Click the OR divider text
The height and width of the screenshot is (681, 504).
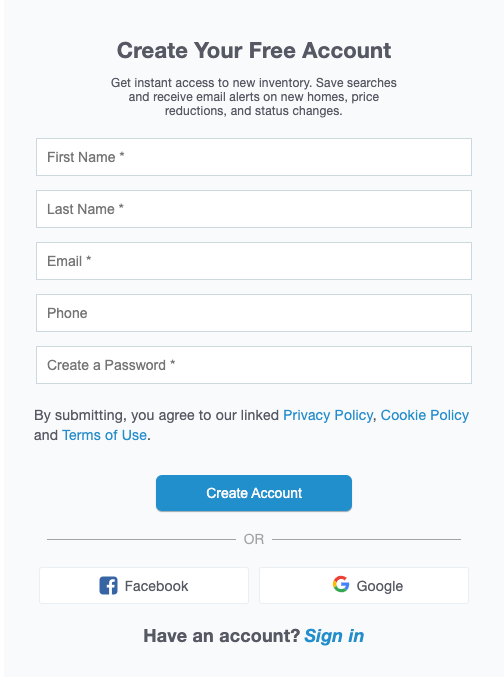pos(254,539)
